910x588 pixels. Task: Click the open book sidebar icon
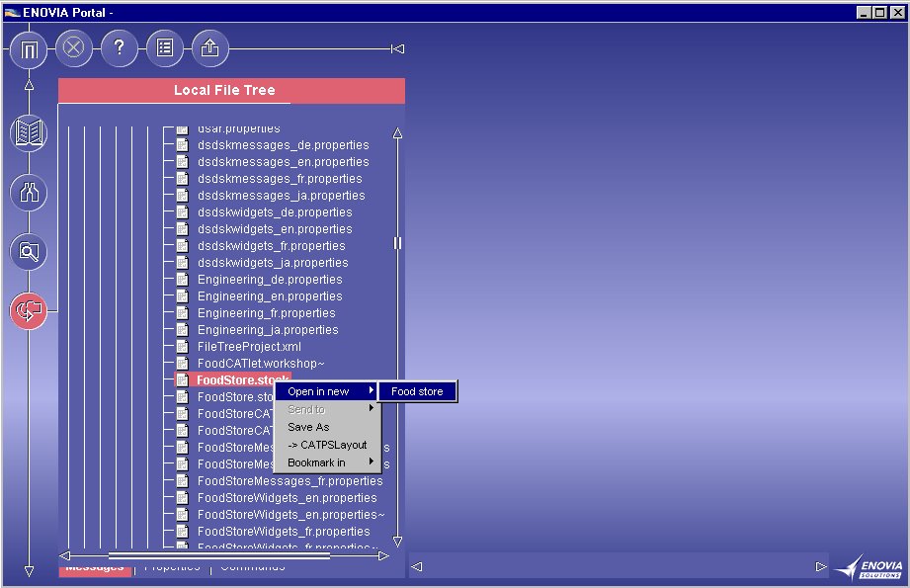point(29,133)
